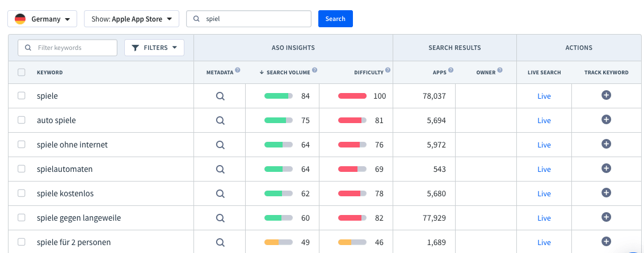
Task: Open metadata magnifier for spiele gegen langeweile
Action: click(x=220, y=218)
